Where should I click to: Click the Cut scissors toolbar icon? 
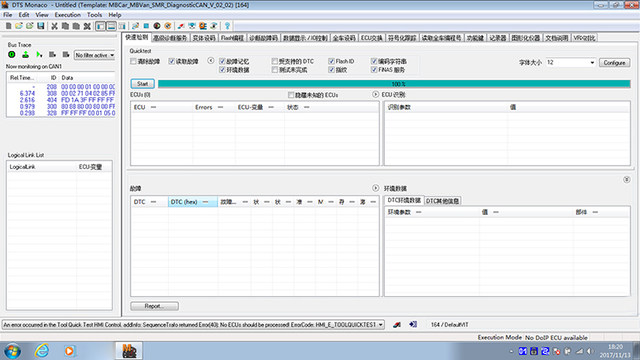(x=54, y=26)
